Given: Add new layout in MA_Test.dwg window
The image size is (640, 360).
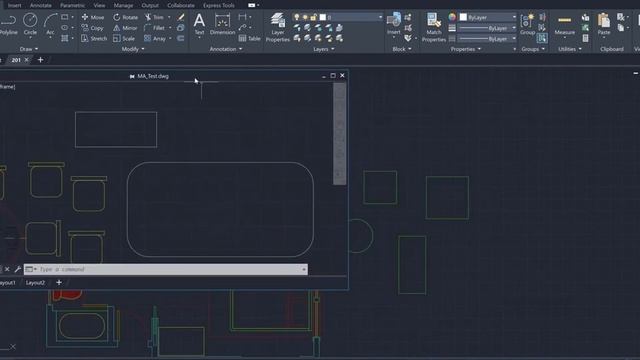Looking at the screenshot, I should 59,282.
